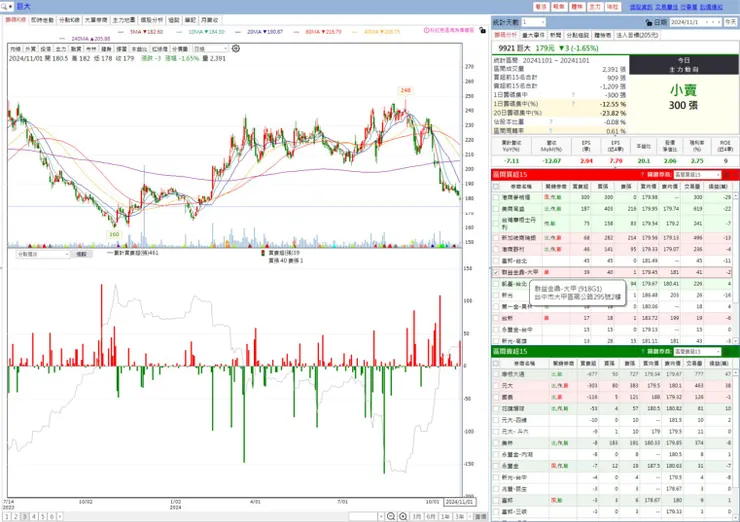Screen dimensions: 740x522
Task: Check the 國泰 seller checkbox
Action: click(496, 397)
